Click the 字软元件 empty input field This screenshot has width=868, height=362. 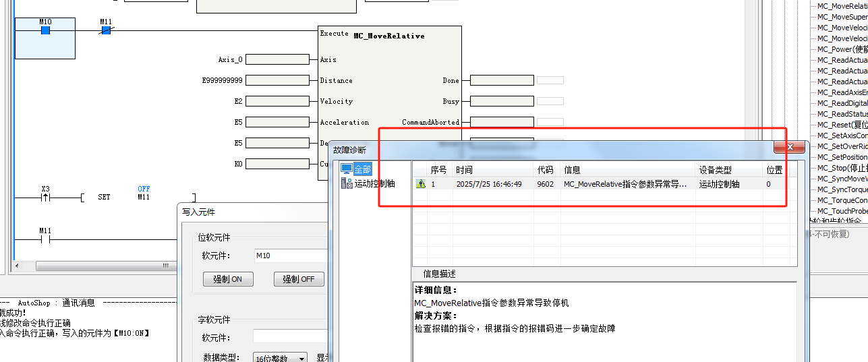point(290,337)
